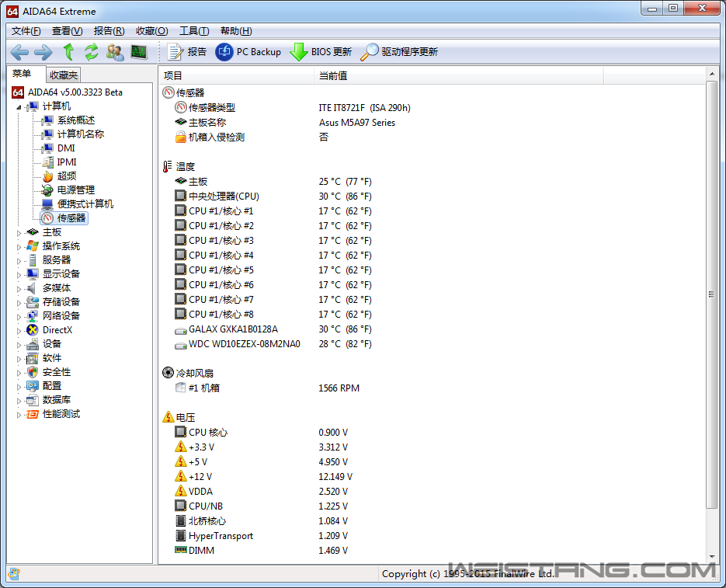Switch to the 收藏夹 tab

pos(64,75)
